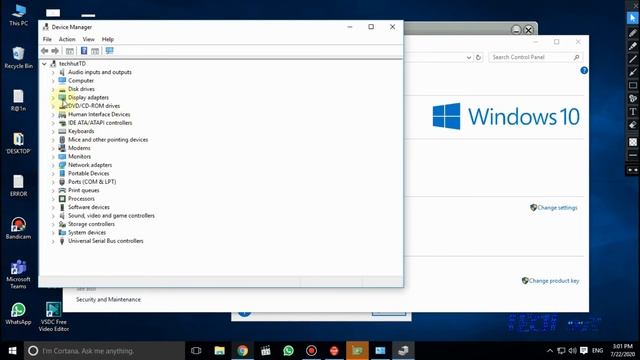Expand the Display adapters category
Image resolution: width=640 pixels, height=360 pixels.
(x=53, y=98)
